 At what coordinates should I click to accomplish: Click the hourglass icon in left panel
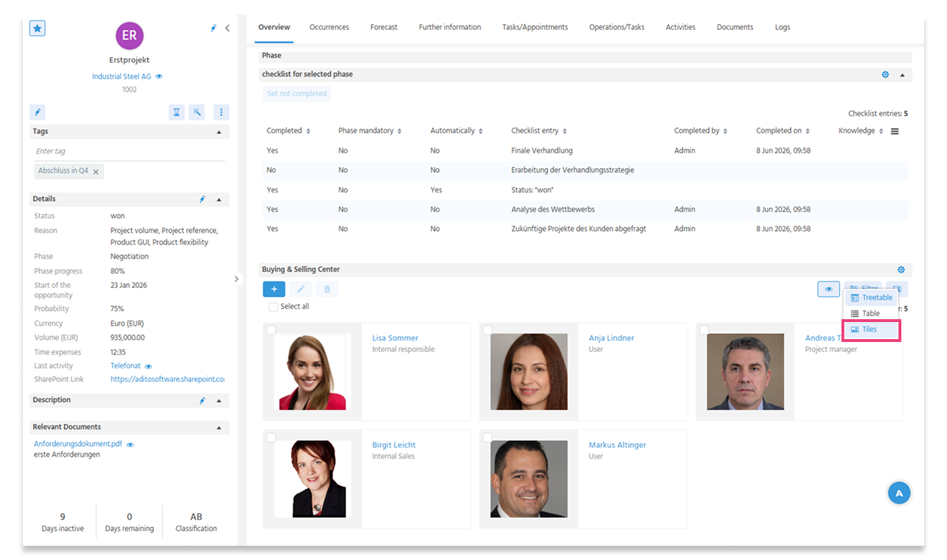click(x=177, y=112)
